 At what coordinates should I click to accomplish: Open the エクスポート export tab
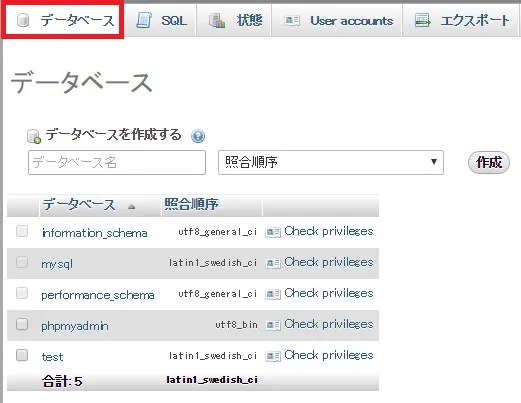tap(460, 21)
